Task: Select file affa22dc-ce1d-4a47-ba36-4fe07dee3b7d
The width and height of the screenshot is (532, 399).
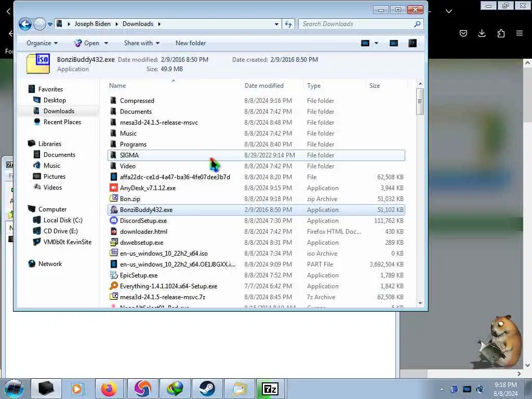Action: [256, 177]
